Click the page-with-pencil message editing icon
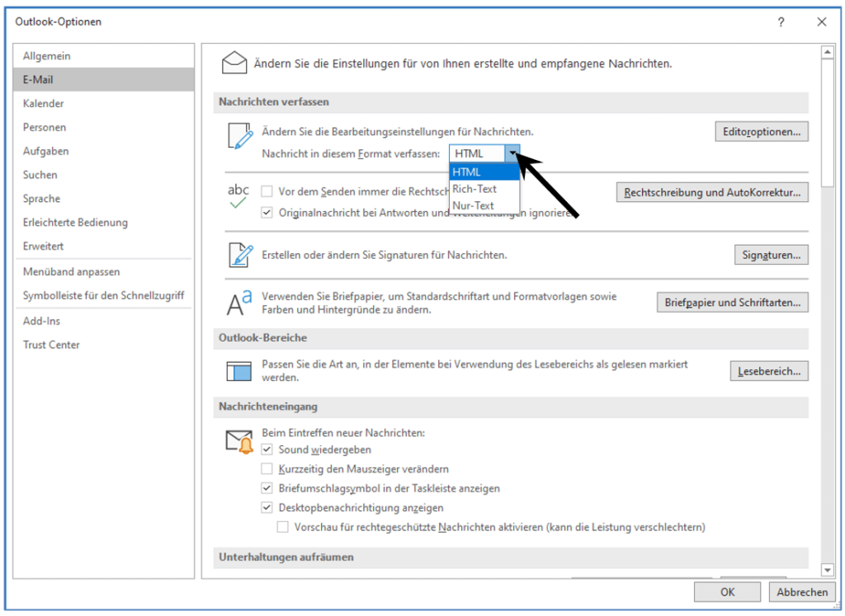The height and width of the screenshot is (616, 845). click(240, 136)
